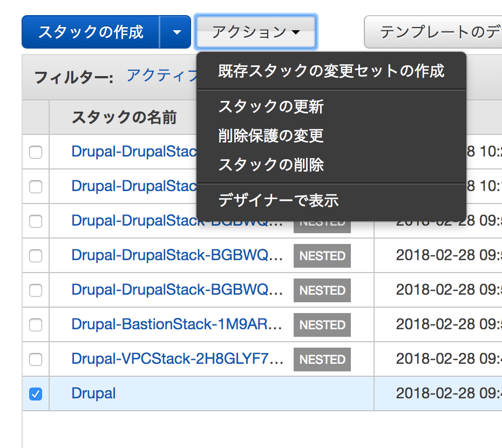This screenshot has width=502, height=448.
Task: Open the Drupal stack details link
Action: (93, 393)
